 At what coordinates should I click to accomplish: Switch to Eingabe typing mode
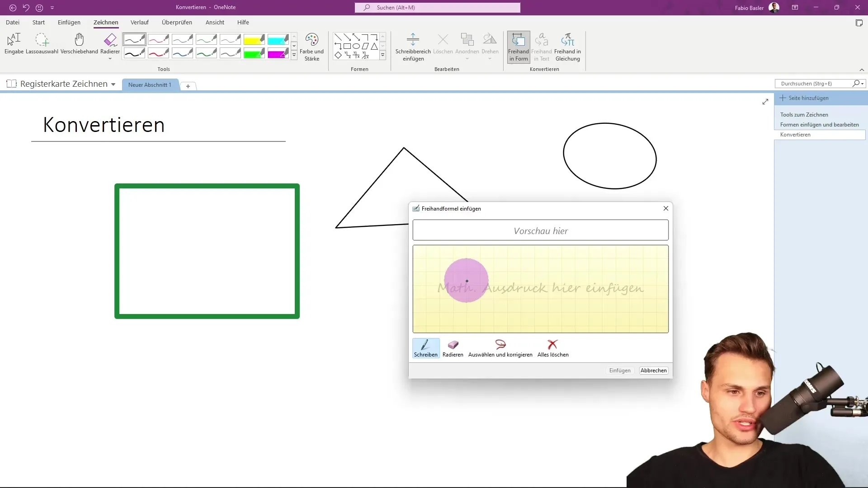point(14,44)
